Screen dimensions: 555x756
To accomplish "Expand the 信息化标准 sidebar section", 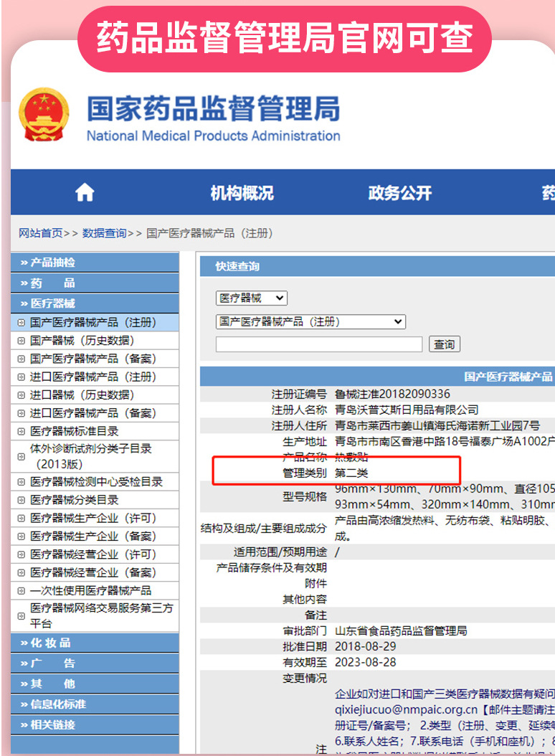I will (95, 704).
